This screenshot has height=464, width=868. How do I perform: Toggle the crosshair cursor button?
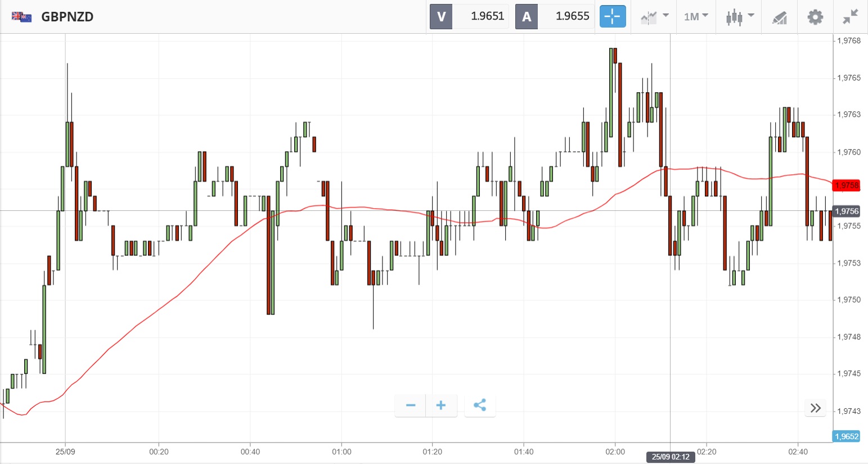612,16
